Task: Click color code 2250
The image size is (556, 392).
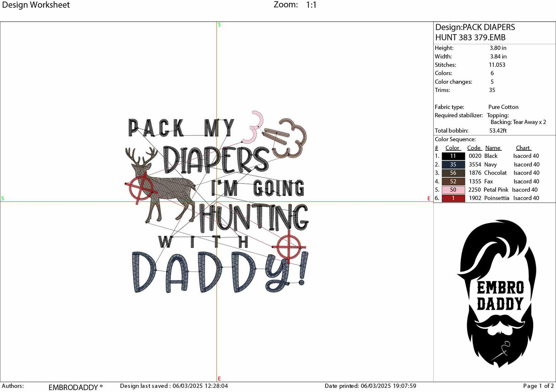Action: pos(474,190)
